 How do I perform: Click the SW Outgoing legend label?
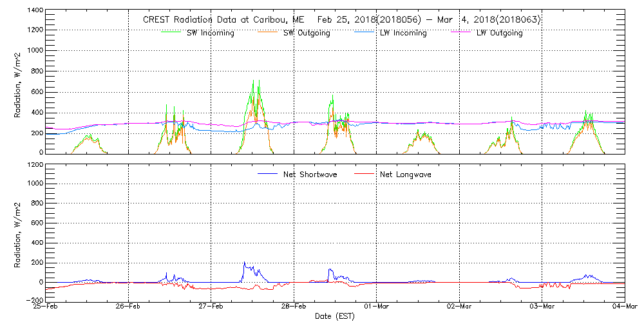pyautogui.click(x=307, y=33)
